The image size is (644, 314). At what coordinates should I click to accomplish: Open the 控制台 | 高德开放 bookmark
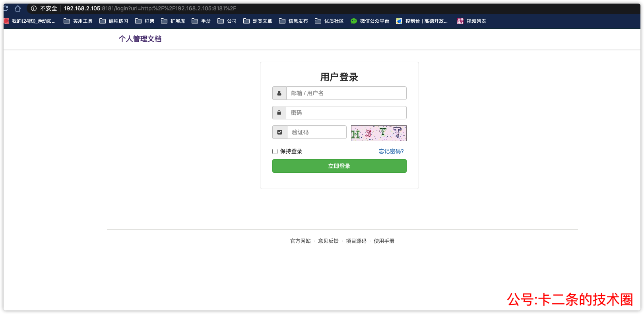[422, 21]
